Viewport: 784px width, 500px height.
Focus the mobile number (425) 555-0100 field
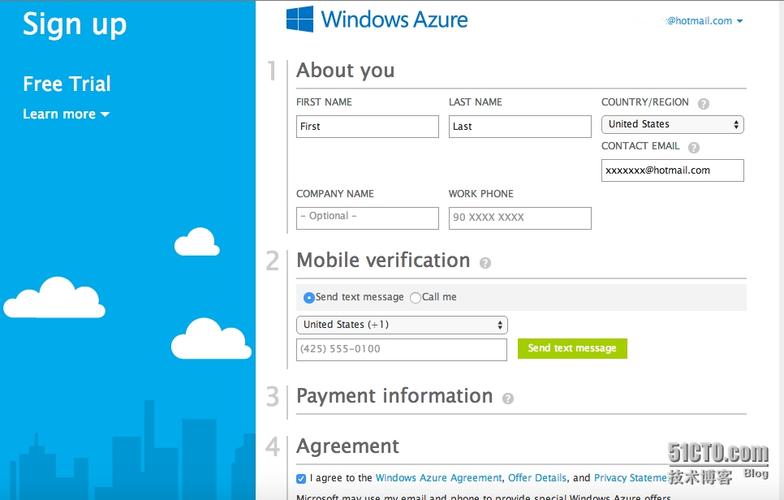(402, 350)
